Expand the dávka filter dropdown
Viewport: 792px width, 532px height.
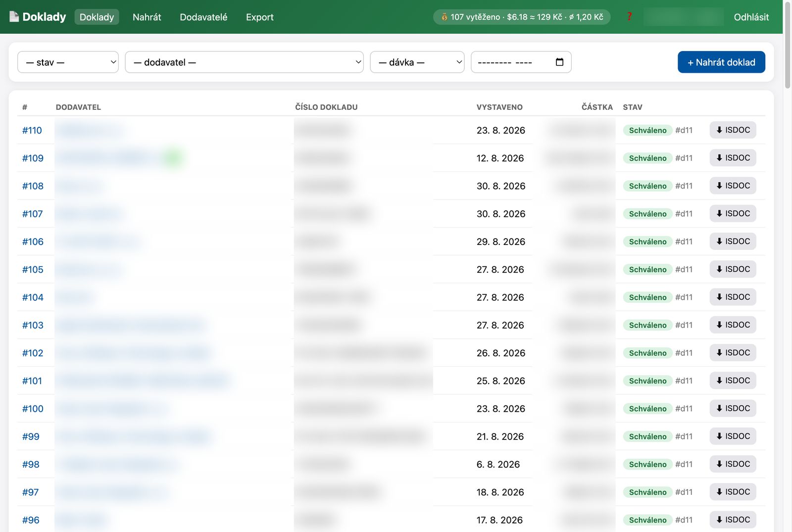tap(417, 62)
